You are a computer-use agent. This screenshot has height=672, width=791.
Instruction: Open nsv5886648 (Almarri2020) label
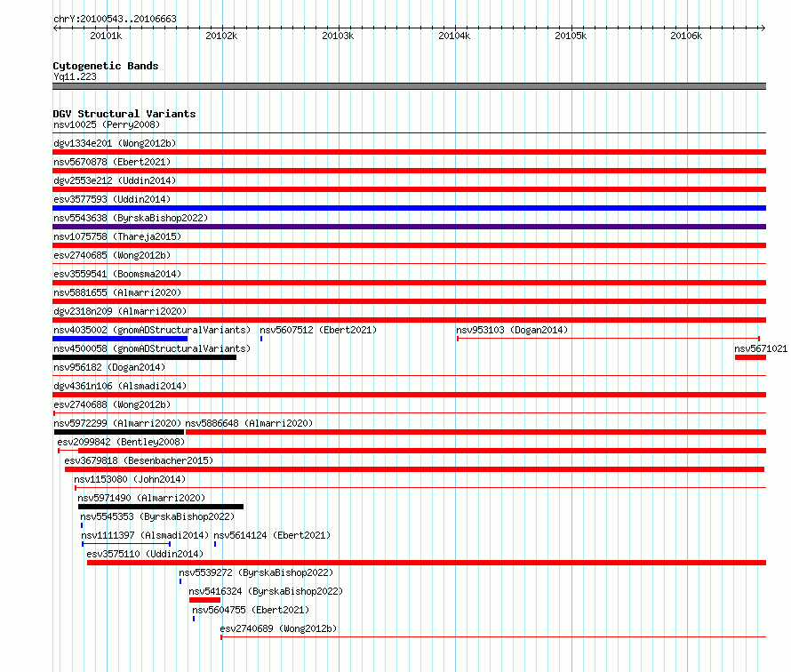pyautogui.click(x=249, y=423)
